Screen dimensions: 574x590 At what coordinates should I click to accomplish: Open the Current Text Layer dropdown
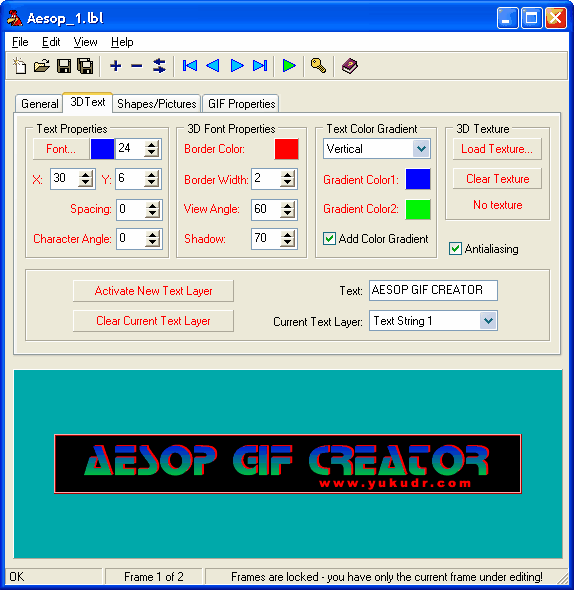[x=488, y=321]
